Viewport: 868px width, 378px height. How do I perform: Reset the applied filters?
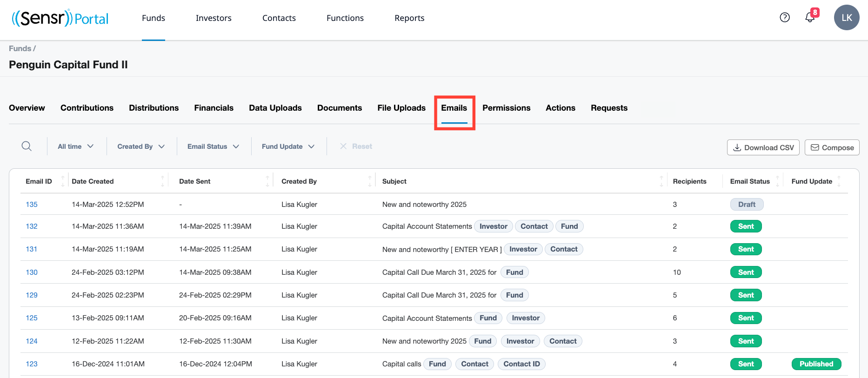pyautogui.click(x=356, y=146)
